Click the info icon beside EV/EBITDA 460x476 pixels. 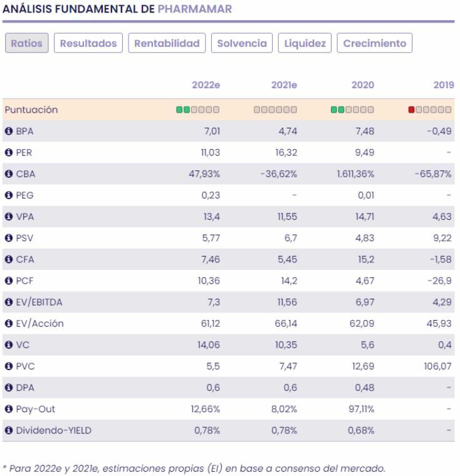(9, 303)
